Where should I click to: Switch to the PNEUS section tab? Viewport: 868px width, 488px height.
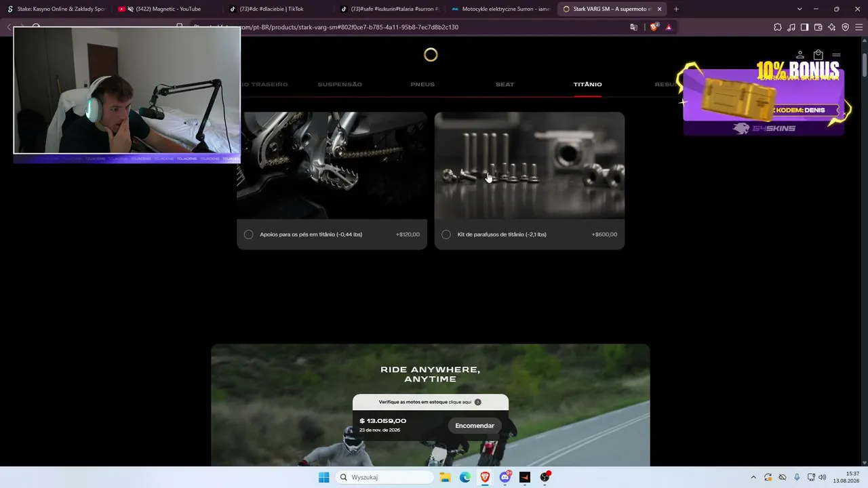tap(422, 85)
